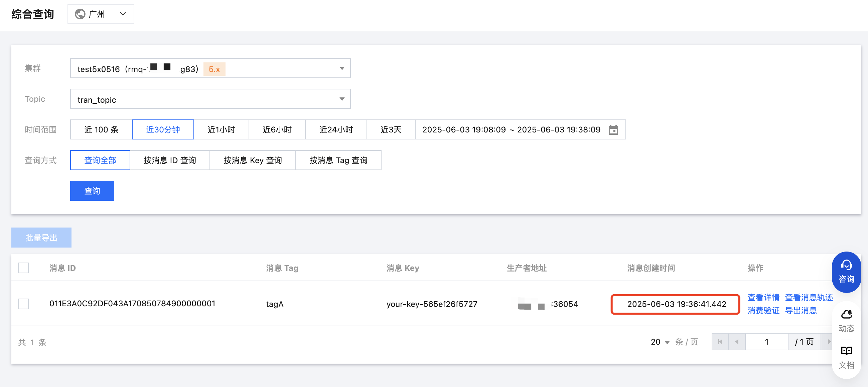Image resolution: width=868 pixels, height=387 pixels.
Task: Go to first page arrow icon
Action: [720, 342]
